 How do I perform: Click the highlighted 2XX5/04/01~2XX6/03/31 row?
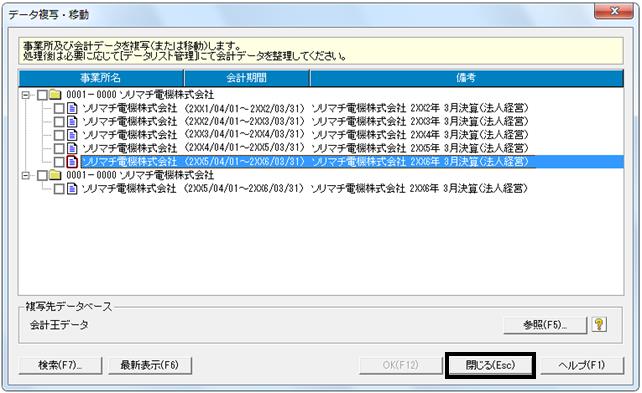tap(352, 162)
